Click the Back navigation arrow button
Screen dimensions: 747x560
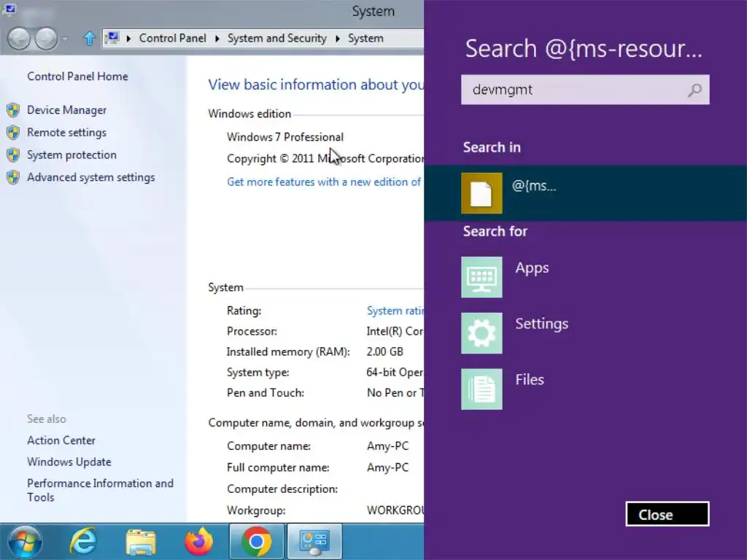click(20, 39)
